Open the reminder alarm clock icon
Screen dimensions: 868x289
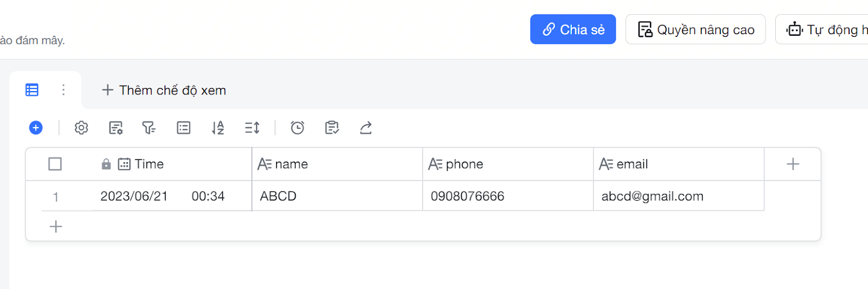point(297,128)
